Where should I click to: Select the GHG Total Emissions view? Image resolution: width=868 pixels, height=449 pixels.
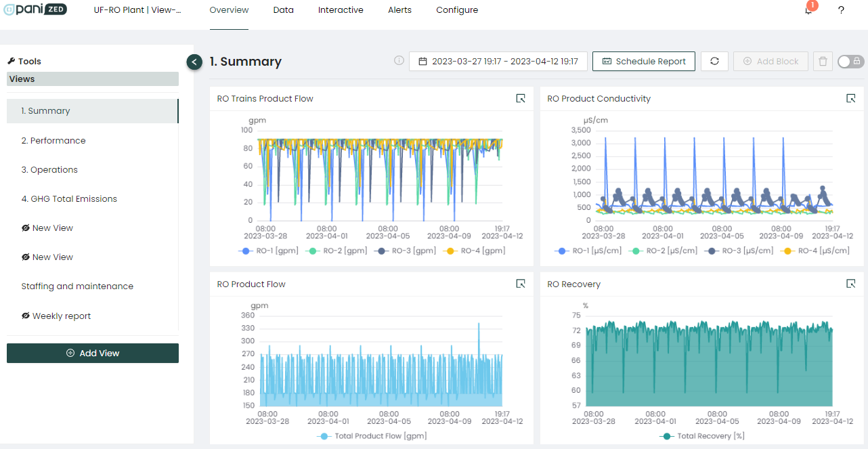coord(69,199)
